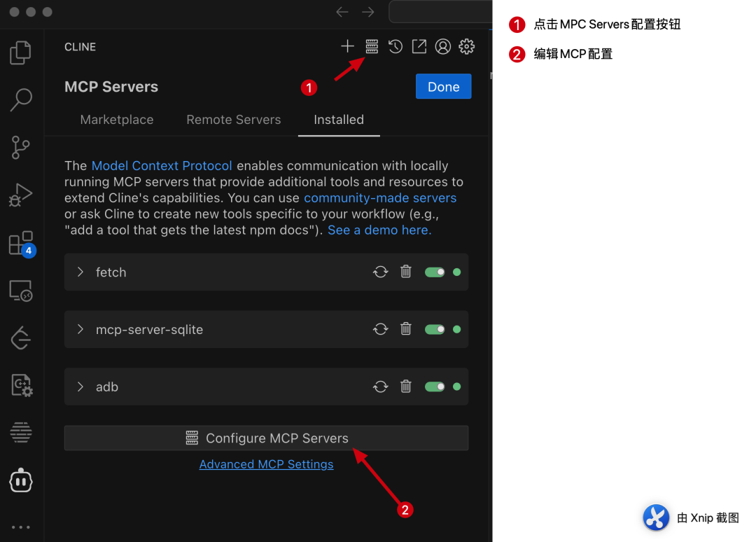Open Source Control branch icon
The height and width of the screenshot is (542, 756).
[20, 148]
